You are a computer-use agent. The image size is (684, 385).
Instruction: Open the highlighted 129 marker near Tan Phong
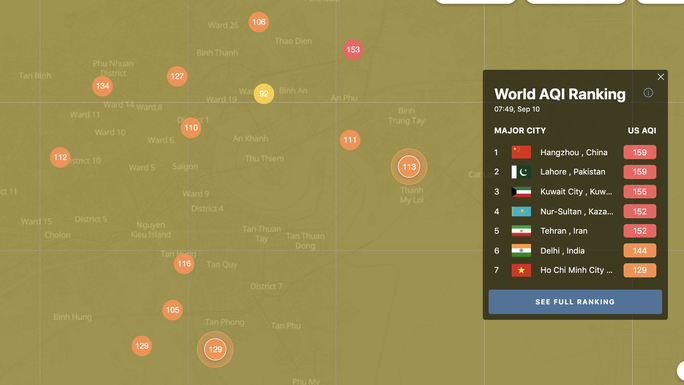point(215,349)
